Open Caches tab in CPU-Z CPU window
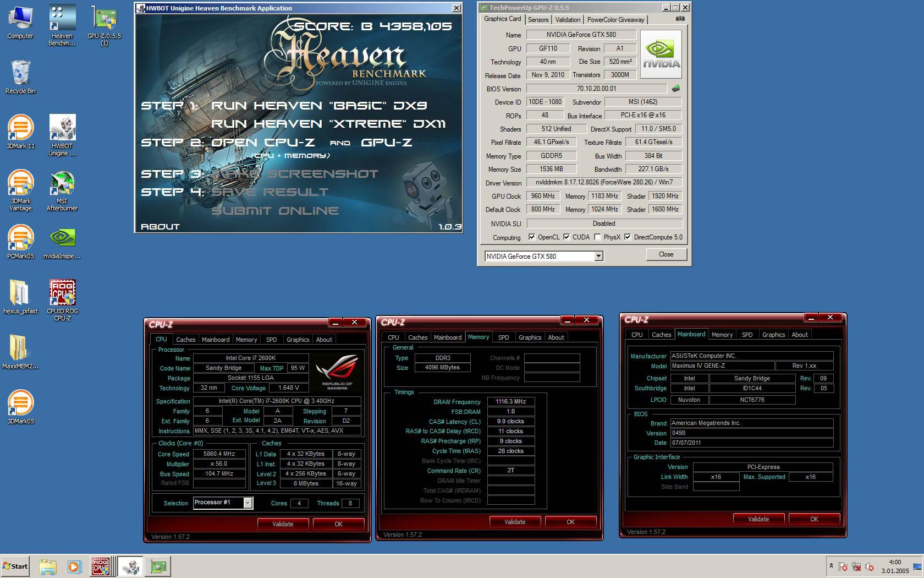Image resolution: width=924 pixels, height=578 pixels. [x=186, y=340]
